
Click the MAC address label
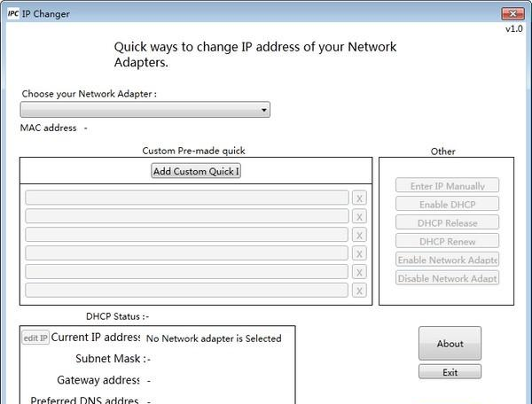49,128
